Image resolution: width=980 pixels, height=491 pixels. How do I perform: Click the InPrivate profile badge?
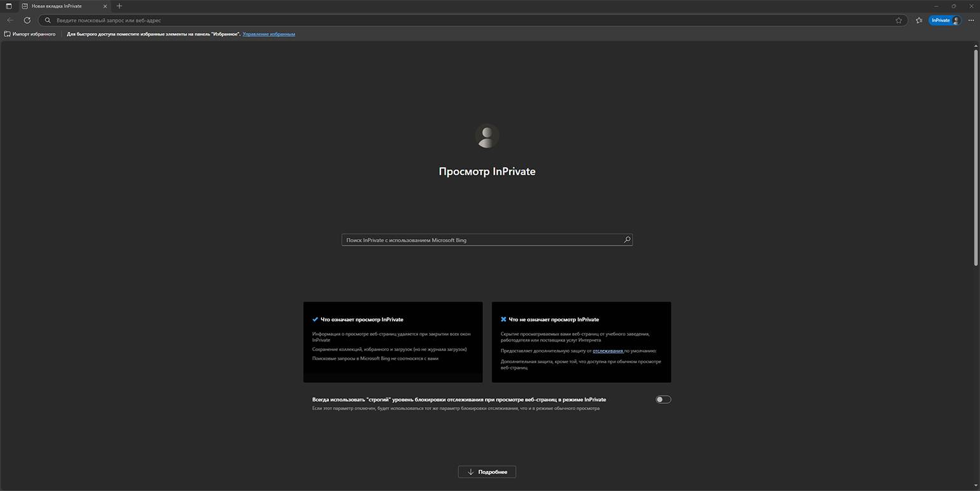945,20
